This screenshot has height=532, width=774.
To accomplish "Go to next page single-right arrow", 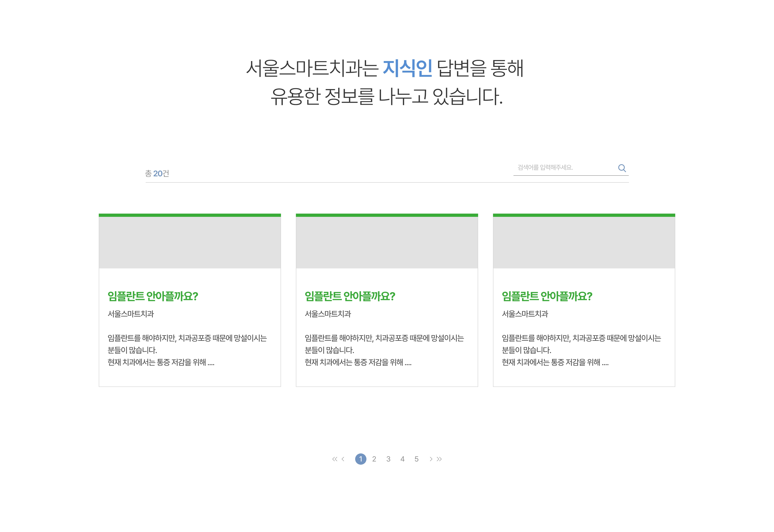I will [431, 459].
